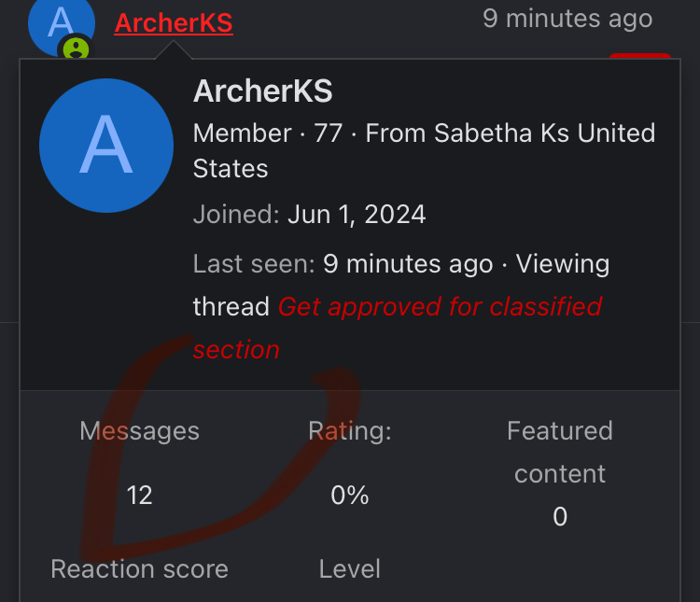Click the 'Reaction score' label
Viewport: 700px width, 602px height.
139,569
